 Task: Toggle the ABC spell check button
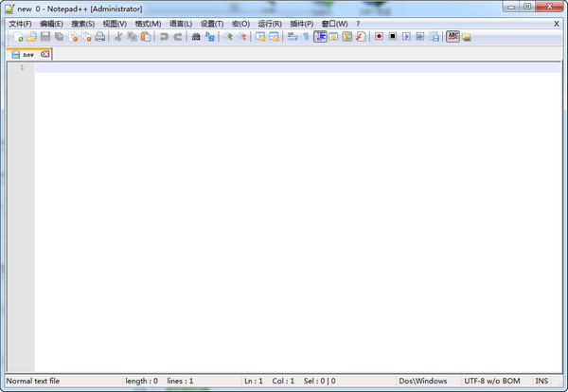pos(453,37)
